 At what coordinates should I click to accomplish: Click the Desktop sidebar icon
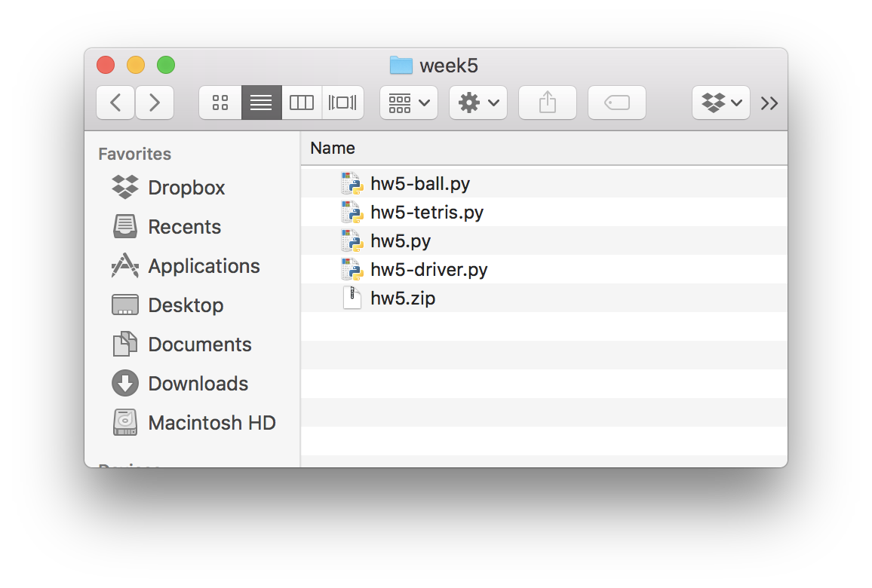point(125,305)
